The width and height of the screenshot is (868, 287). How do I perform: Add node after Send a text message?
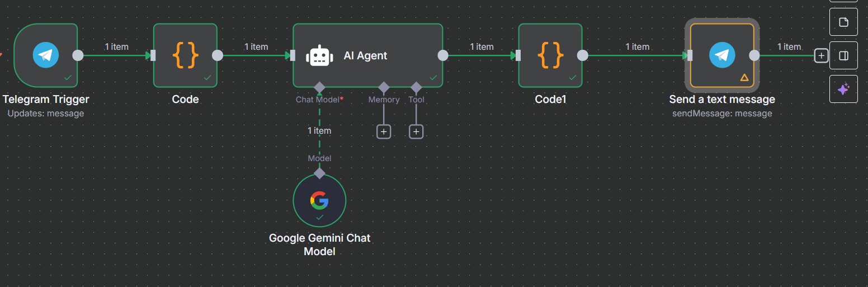(821, 55)
